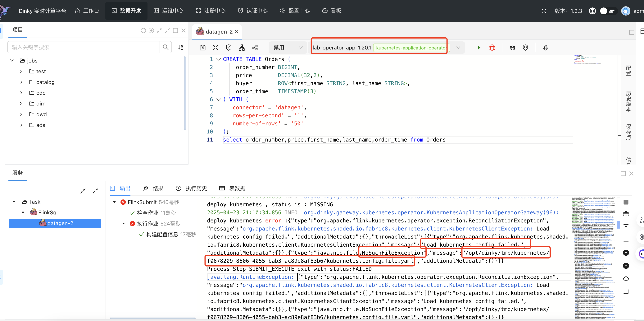Screen dimensions: 644x321
Task: Click the green run job play button
Action: 479,48
